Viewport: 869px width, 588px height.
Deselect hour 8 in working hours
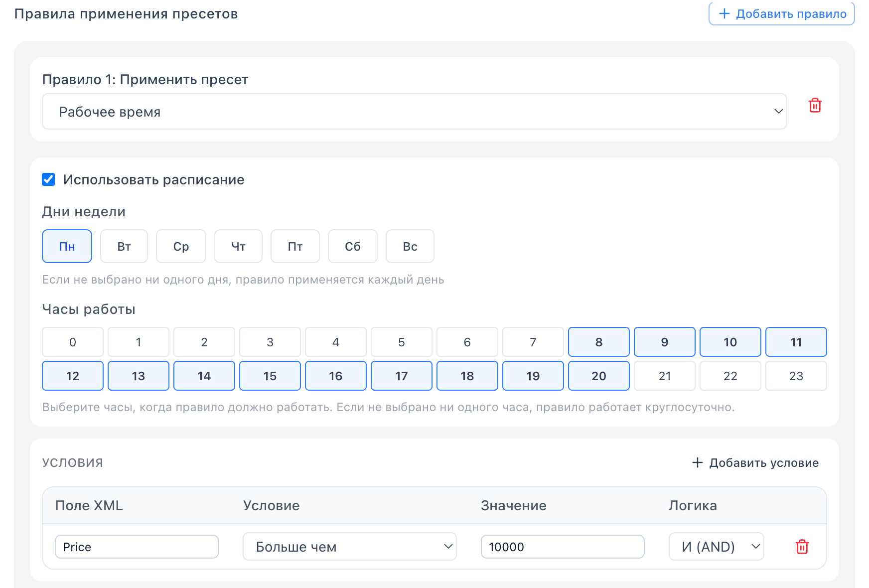598,342
